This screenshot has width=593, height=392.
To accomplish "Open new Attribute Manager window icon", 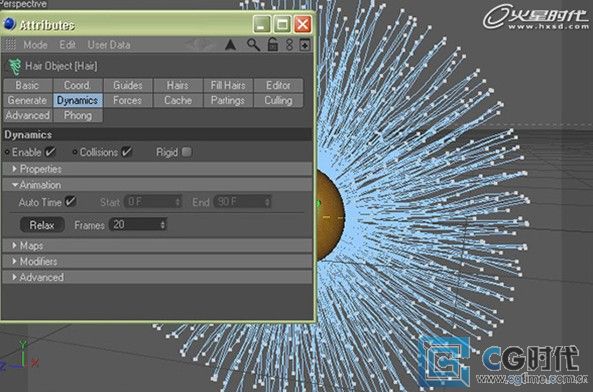I will click(x=305, y=45).
